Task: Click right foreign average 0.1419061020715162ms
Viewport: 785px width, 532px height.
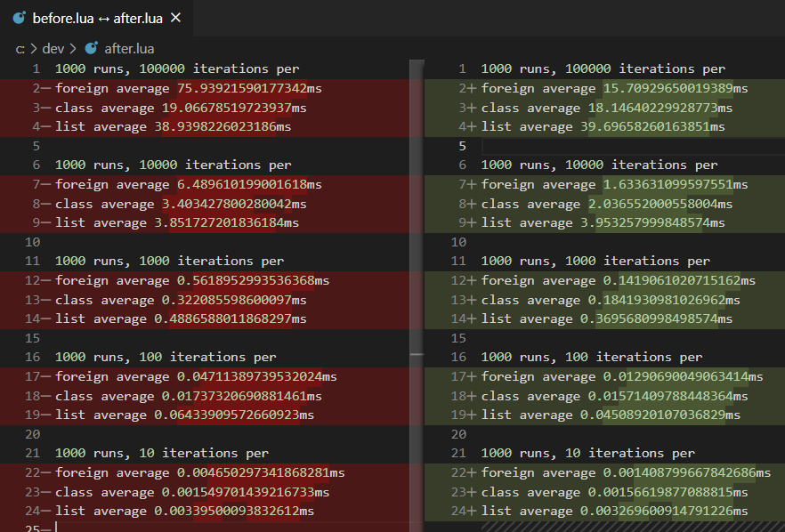Action: [x=619, y=281]
